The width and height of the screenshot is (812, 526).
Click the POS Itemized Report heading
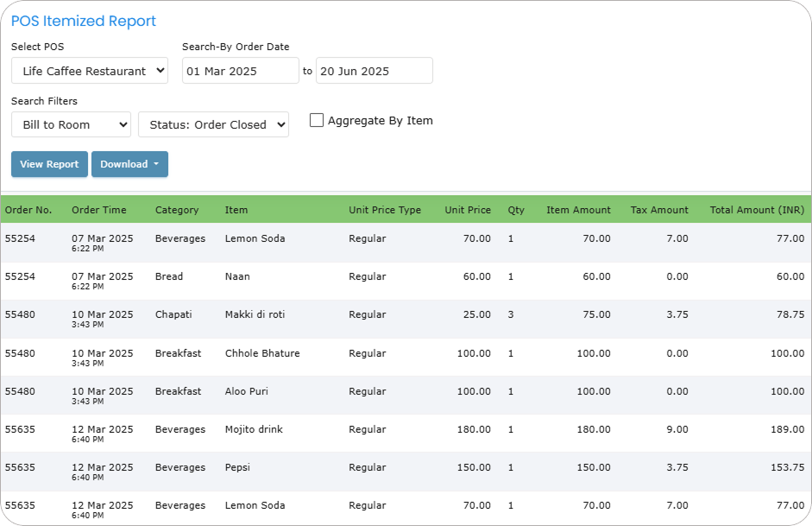point(82,21)
